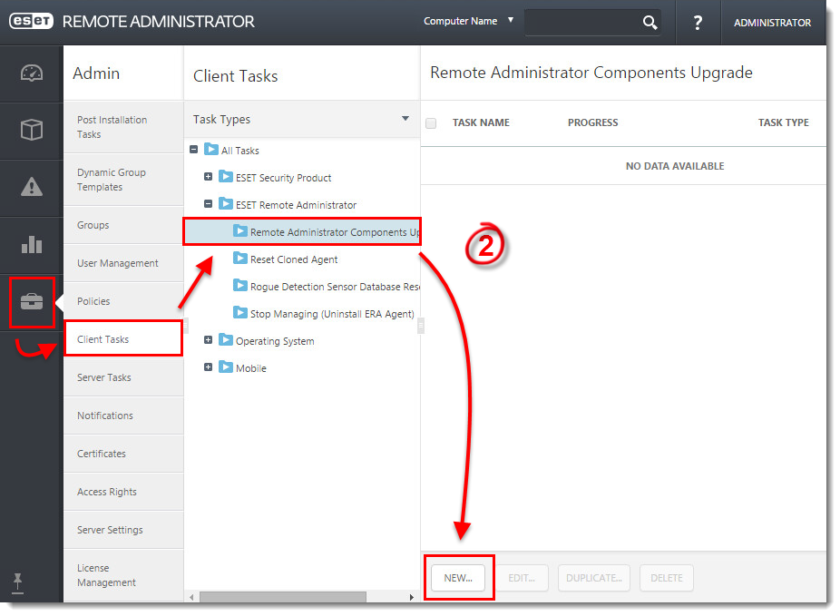This screenshot has width=840, height=616.
Task: Click the Reset Cloned Agent folder icon
Action: (x=240, y=259)
